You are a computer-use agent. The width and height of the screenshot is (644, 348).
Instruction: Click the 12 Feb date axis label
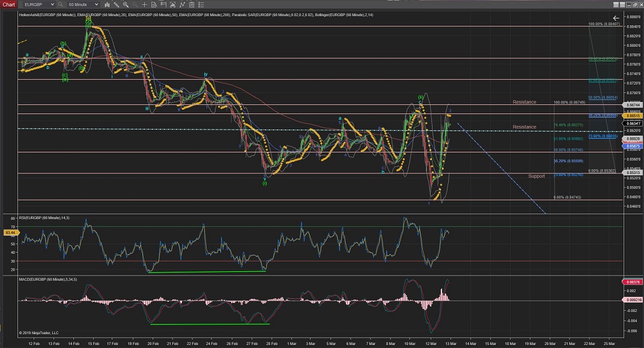(34, 343)
